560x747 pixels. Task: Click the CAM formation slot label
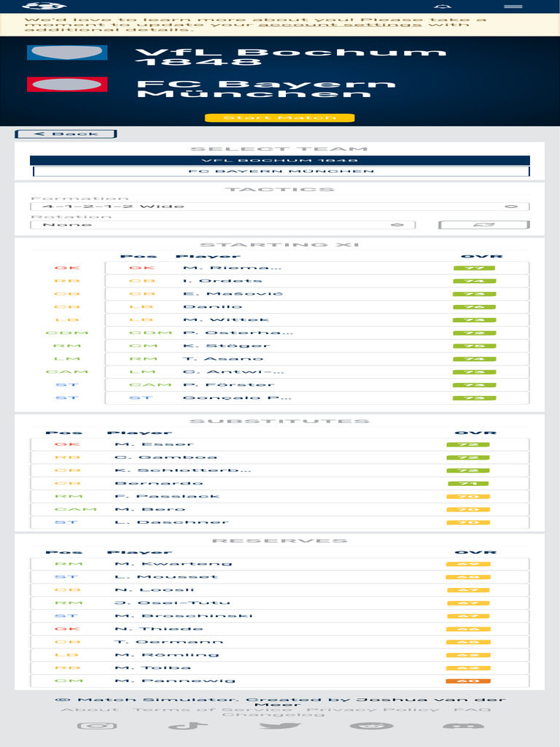[67, 371]
